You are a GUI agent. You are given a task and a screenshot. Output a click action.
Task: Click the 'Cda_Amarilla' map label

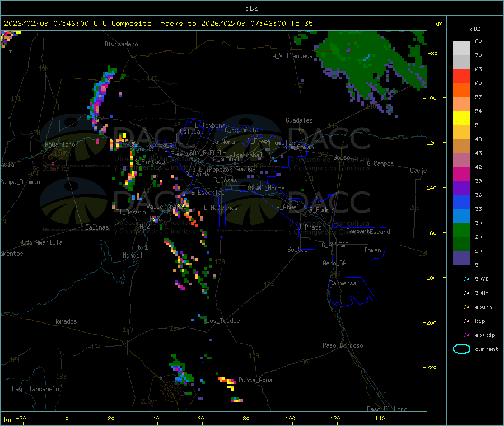[x=42, y=242]
